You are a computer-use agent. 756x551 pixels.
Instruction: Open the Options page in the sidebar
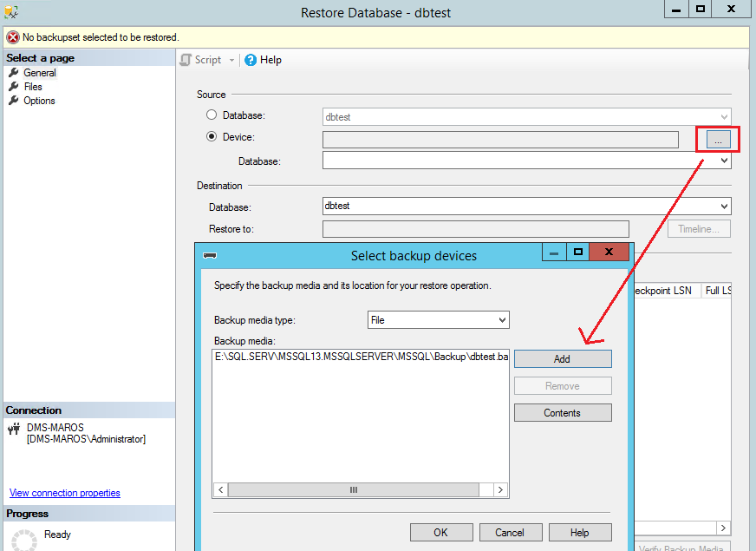[39, 101]
